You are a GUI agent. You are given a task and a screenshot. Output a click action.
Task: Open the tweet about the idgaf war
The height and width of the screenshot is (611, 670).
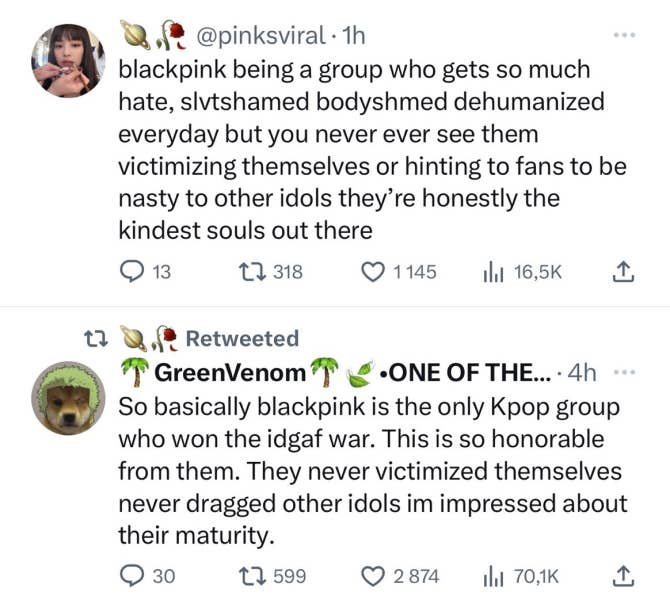(370, 471)
